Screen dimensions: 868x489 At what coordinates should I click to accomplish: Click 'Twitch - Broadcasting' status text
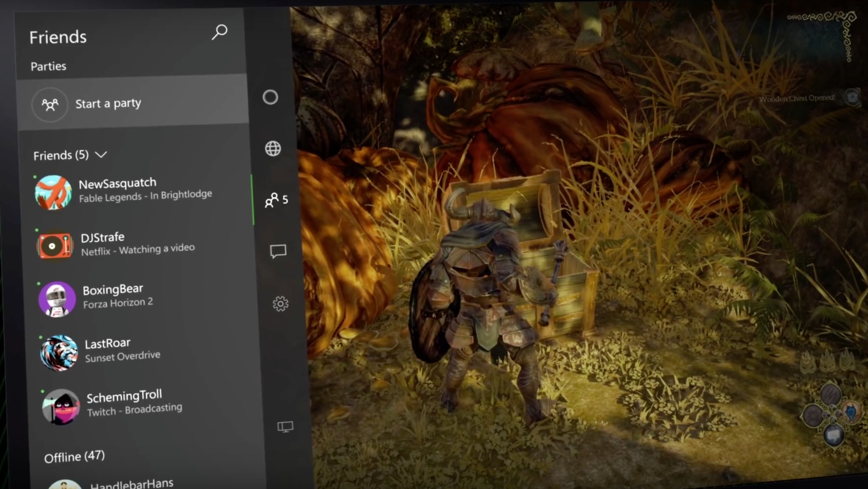click(x=134, y=410)
